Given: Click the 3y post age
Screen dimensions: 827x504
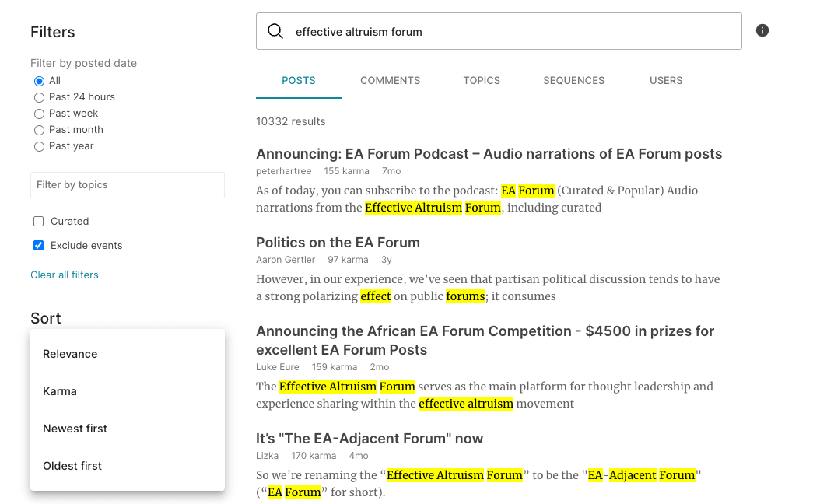Looking at the screenshot, I should coord(387,260).
